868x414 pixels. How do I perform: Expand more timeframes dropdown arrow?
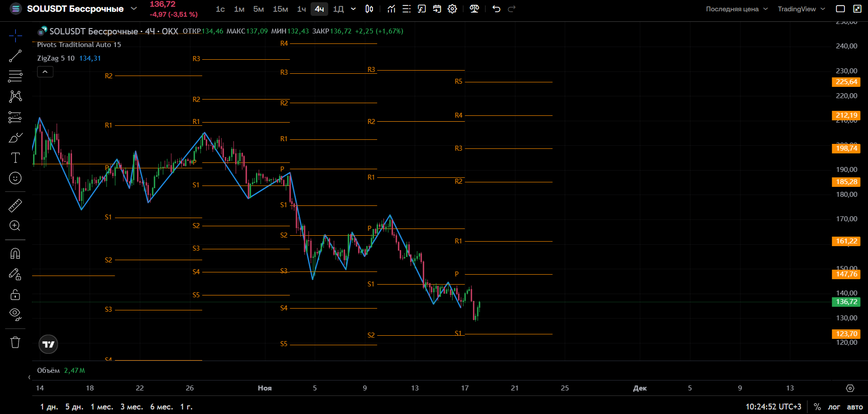click(354, 9)
